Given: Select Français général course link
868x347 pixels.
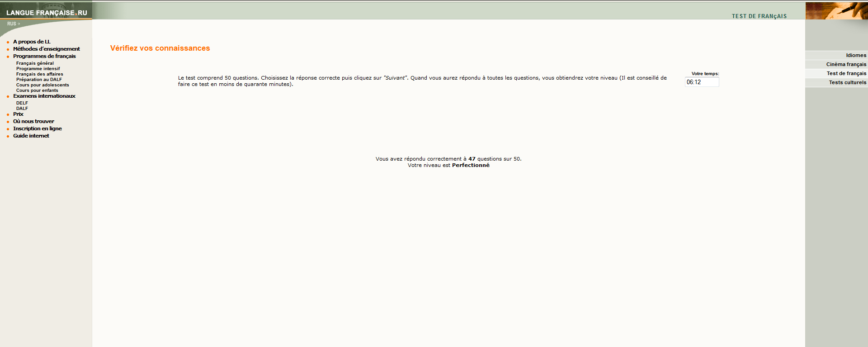Looking at the screenshot, I should (35, 63).
